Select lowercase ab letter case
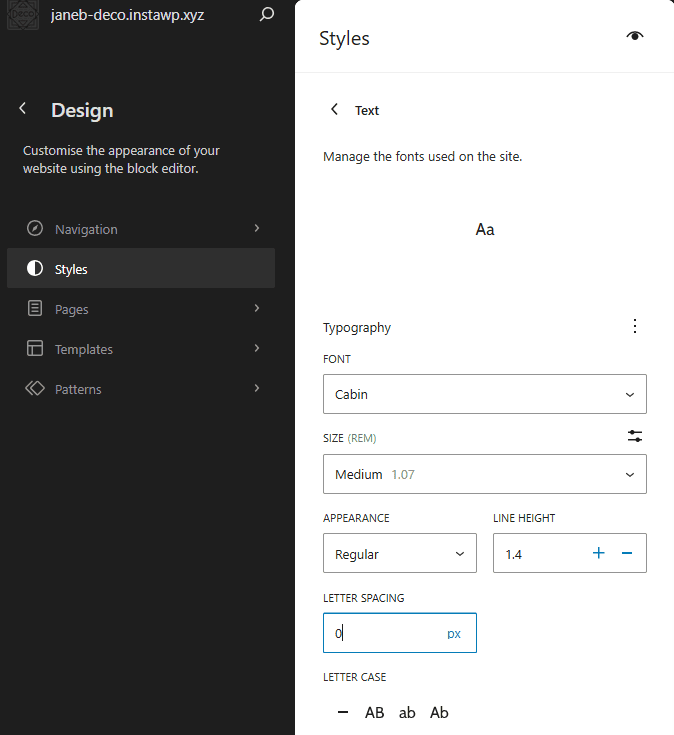This screenshot has height=735, width=674. tap(407, 713)
